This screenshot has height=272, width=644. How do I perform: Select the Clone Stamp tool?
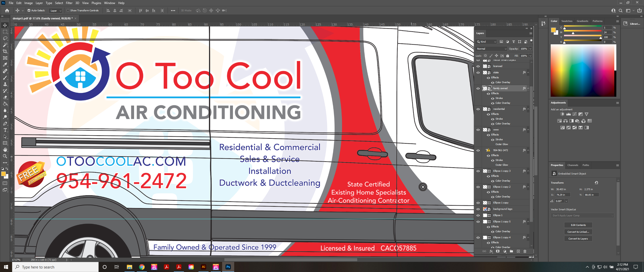click(5, 84)
